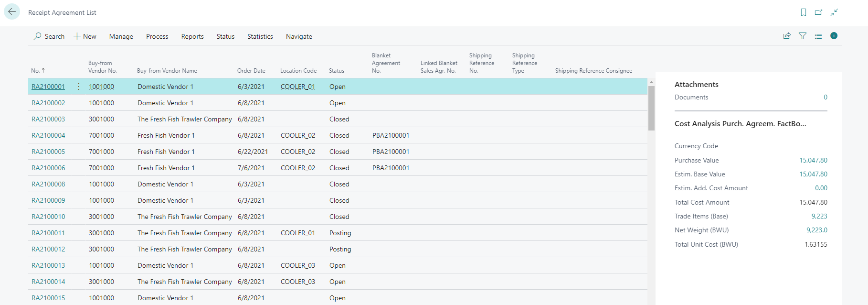This screenshot has width=868, height=305.
Task: Open the Purchase Value 15,047.80 link
Action: pos(813,160)
